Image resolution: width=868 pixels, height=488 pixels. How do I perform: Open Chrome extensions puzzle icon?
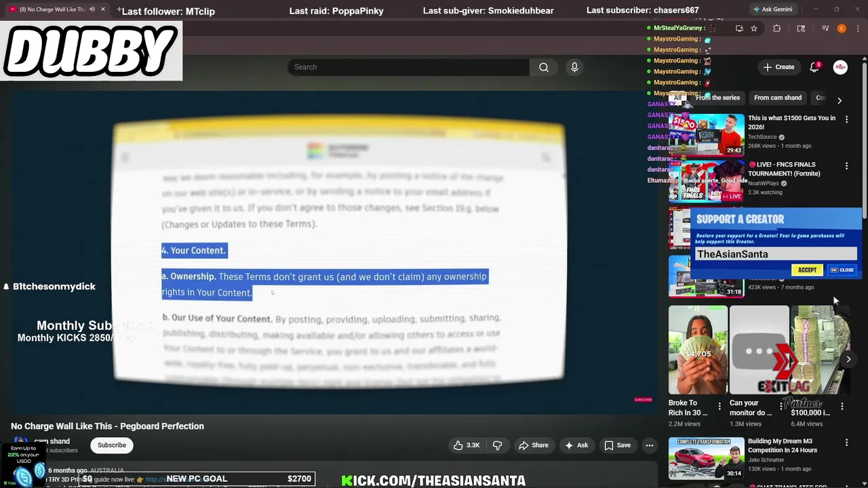click(777, 28)
